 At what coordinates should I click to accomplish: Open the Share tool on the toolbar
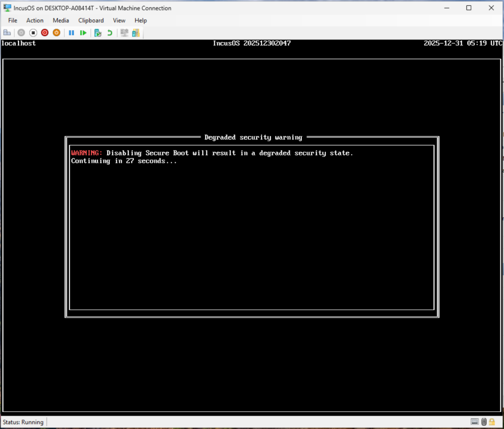136,32
